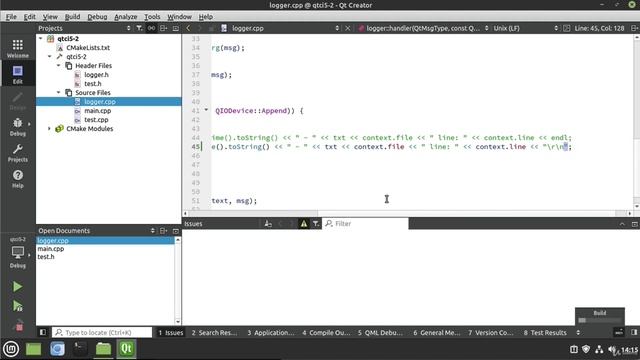This screenshot has height=360, width=640.
Task: Click the qtci5-2 kit selector monitor icon
Action: (x=18, y=252)
